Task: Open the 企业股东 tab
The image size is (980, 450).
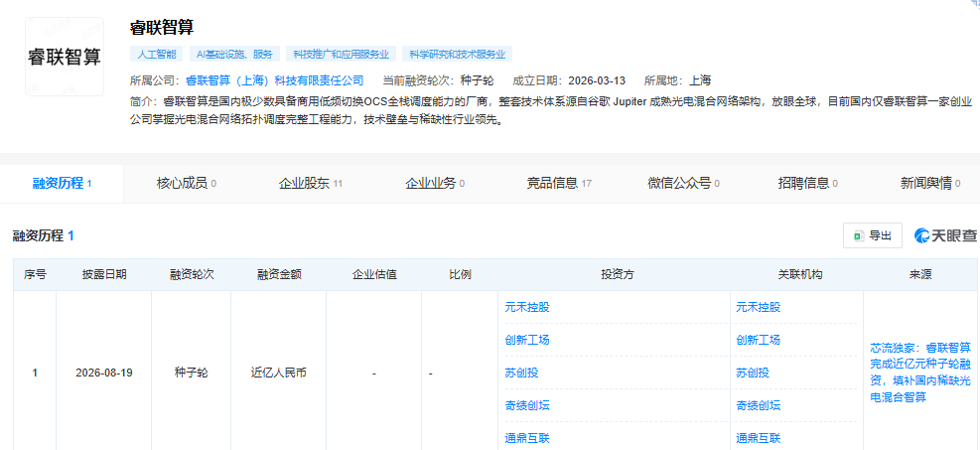Action: pos(310,184)
